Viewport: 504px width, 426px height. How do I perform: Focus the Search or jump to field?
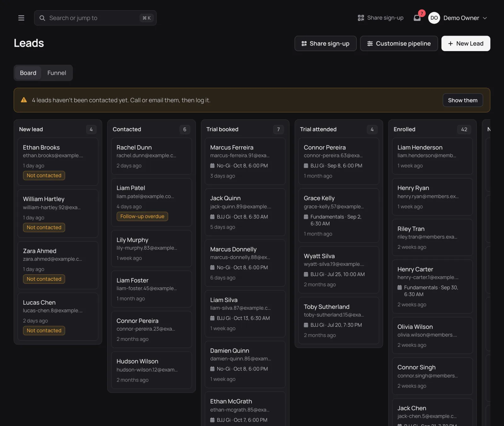pos(95,18)
